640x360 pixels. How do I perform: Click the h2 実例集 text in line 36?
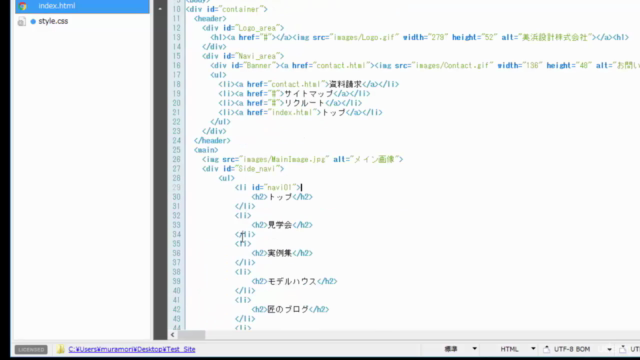[x=282, y=253]
